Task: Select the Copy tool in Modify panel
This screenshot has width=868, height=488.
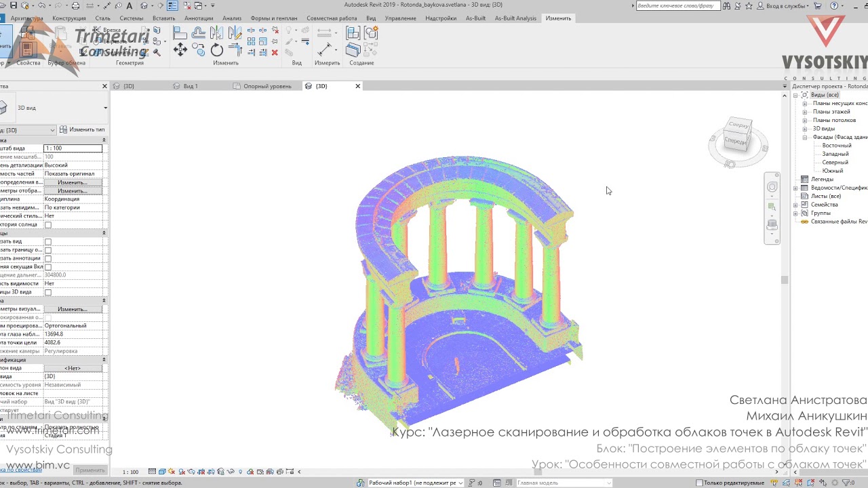Action: pyautogui.click(x=199, y=49)
